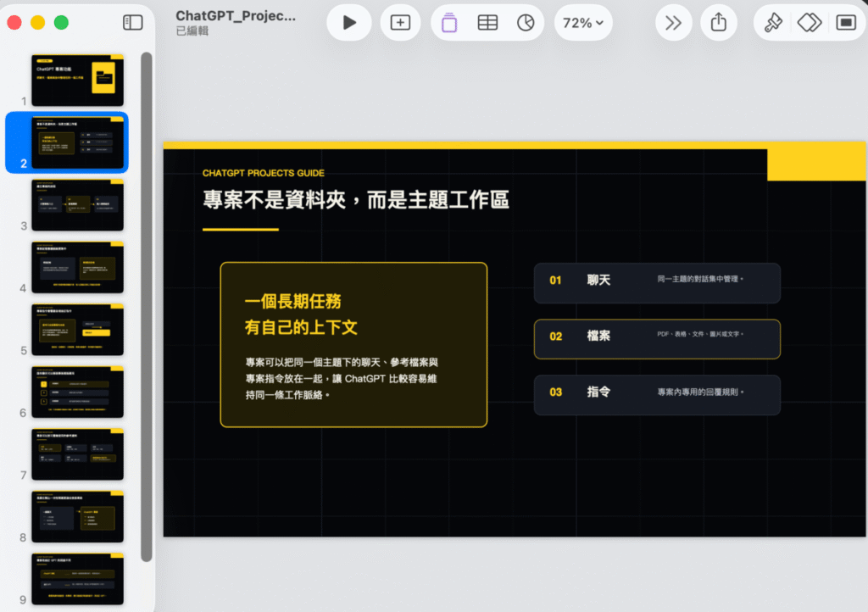The height and width of the screenshot is (612, 868).
Task: Select the 02 number label
Action: tap(556, 337)
